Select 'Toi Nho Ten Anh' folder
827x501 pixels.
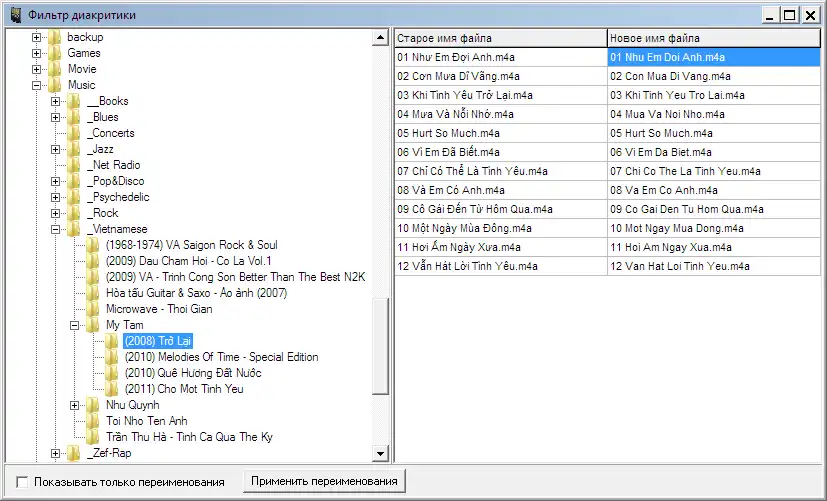[147, 421]
